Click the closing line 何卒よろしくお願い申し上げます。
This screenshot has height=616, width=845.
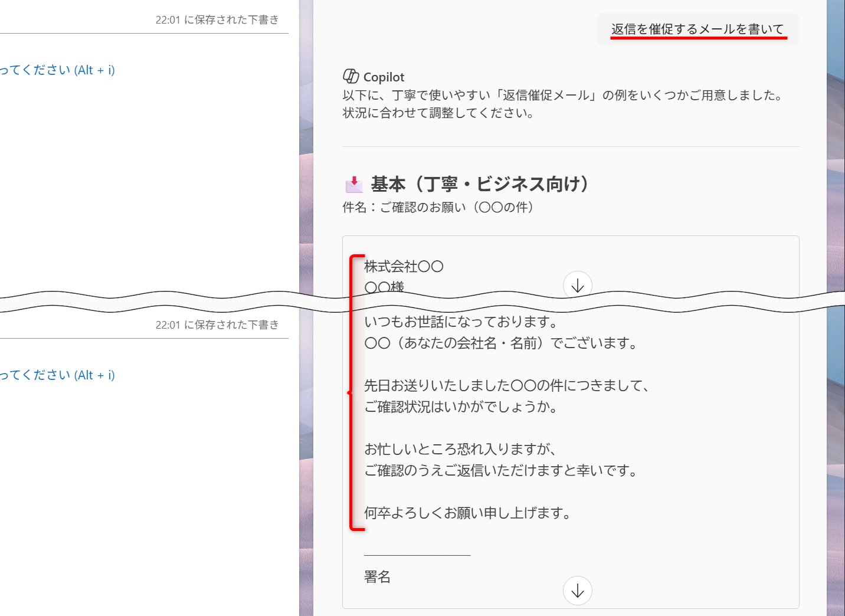pos(469,513)
